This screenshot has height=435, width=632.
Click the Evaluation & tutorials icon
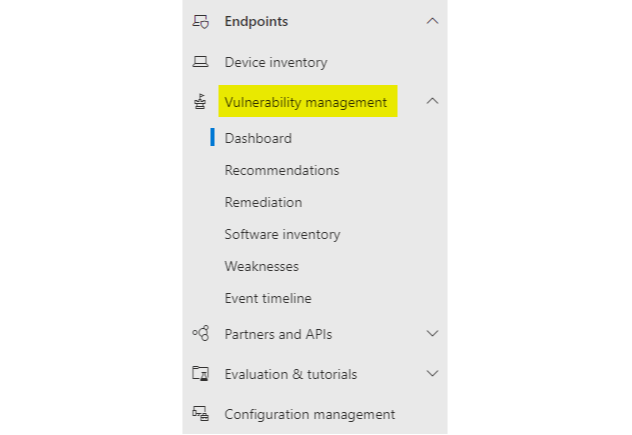tap(200, 373)
